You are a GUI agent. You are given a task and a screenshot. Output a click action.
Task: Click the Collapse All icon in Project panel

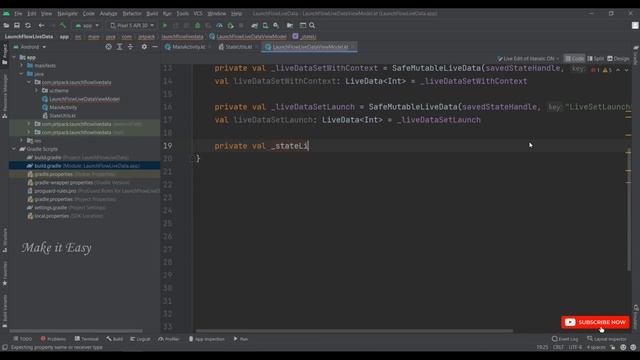(130, 47)
